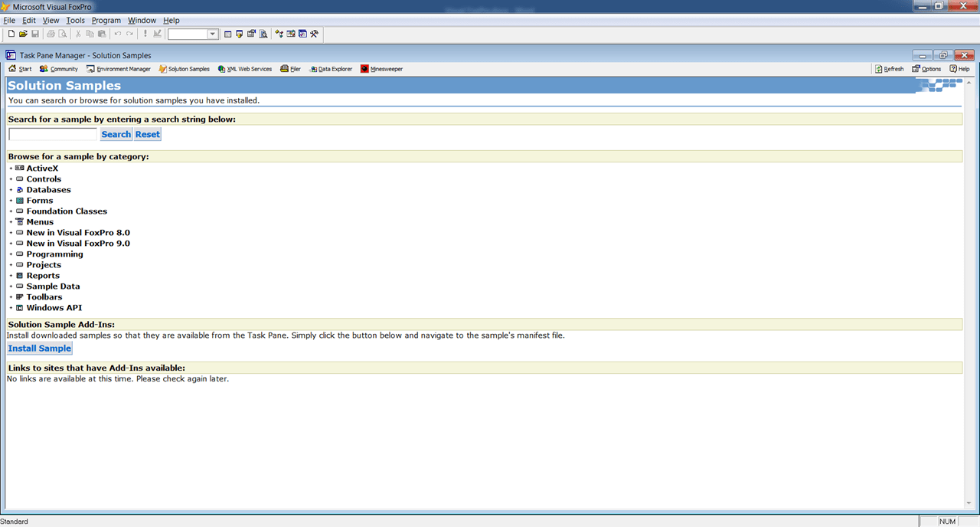Open the Filer pane
The width and height of the screenshot is (980, 527).
click(x=291, y=69)
